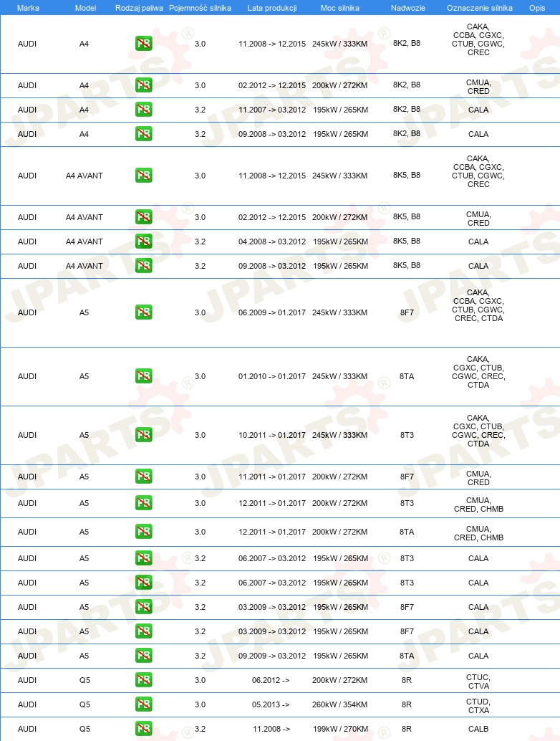Click AUDI in Q5 11.2008 row
The height and width of the screenshot is (741, 560).
[27, 729]
